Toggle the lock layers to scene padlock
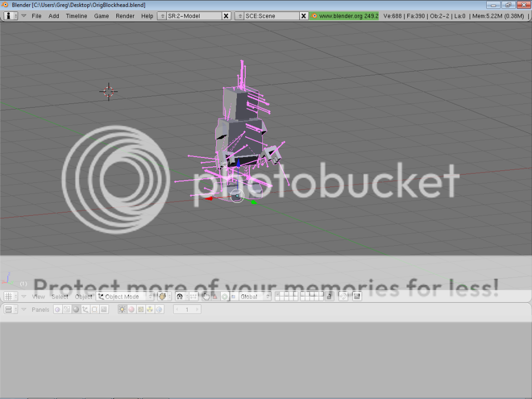The width and height of the screenshot is (532, 399). [329, 297]
